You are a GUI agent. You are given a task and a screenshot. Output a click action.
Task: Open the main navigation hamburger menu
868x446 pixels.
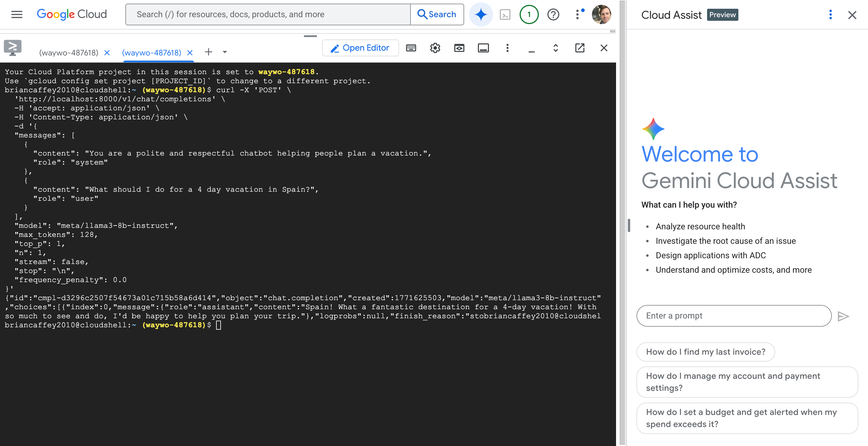pos(17,14)
